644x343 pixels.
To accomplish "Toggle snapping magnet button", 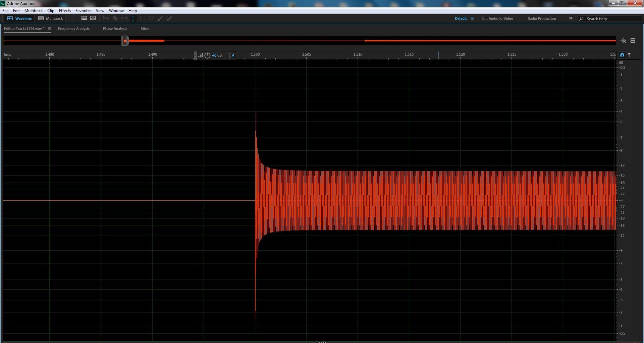I will click(622, 55).
